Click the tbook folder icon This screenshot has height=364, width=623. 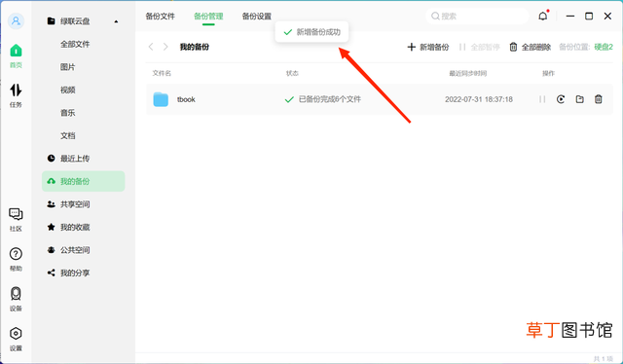pyautogui.click(x=161, y=99)
